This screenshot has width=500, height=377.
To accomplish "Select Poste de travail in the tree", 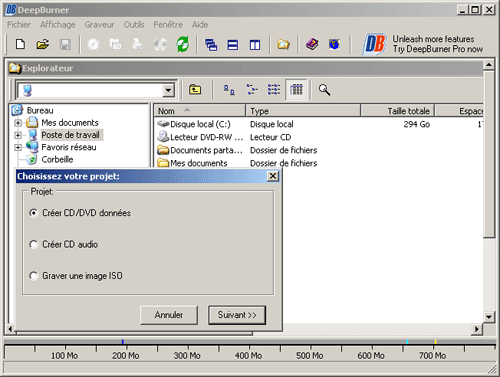I will tap(70, 135).
